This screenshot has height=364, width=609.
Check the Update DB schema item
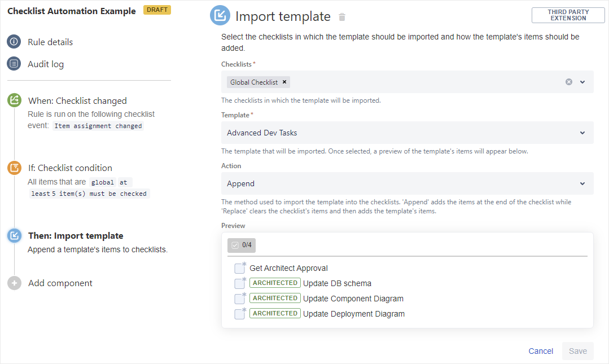[240, 283]
